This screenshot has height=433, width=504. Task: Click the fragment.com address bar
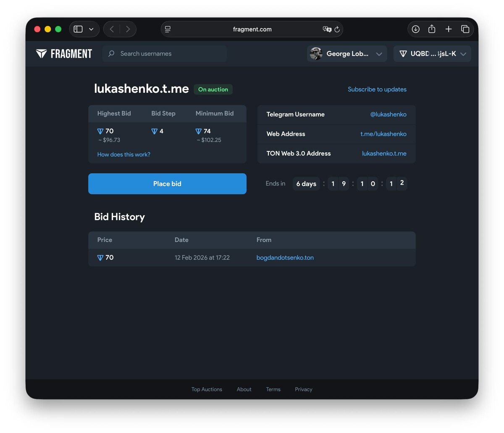(252, 29)
